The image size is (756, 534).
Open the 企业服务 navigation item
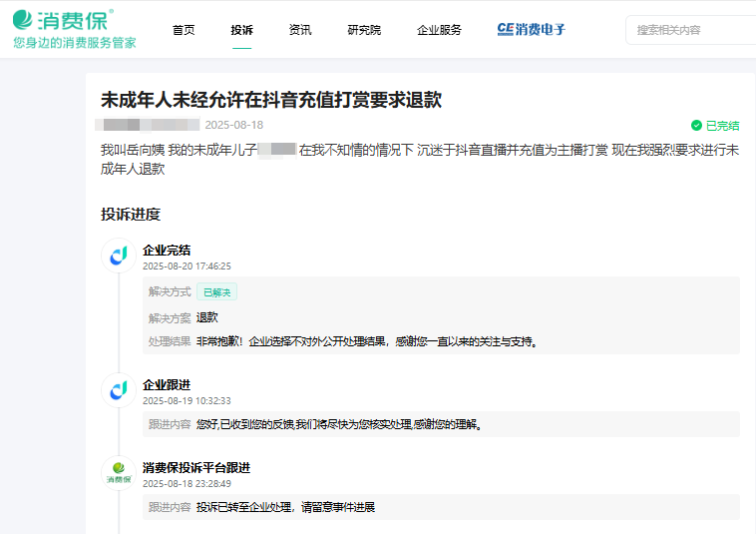click(439, 30)
